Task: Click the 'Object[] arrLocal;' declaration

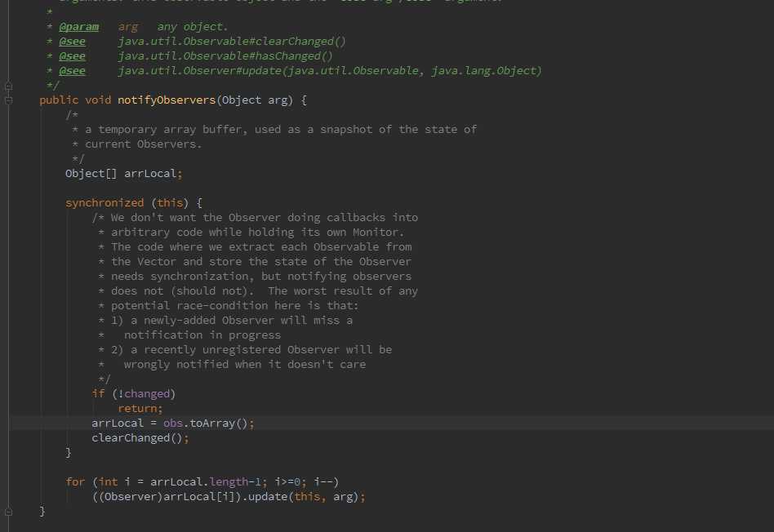Action: tap(124, 174)
